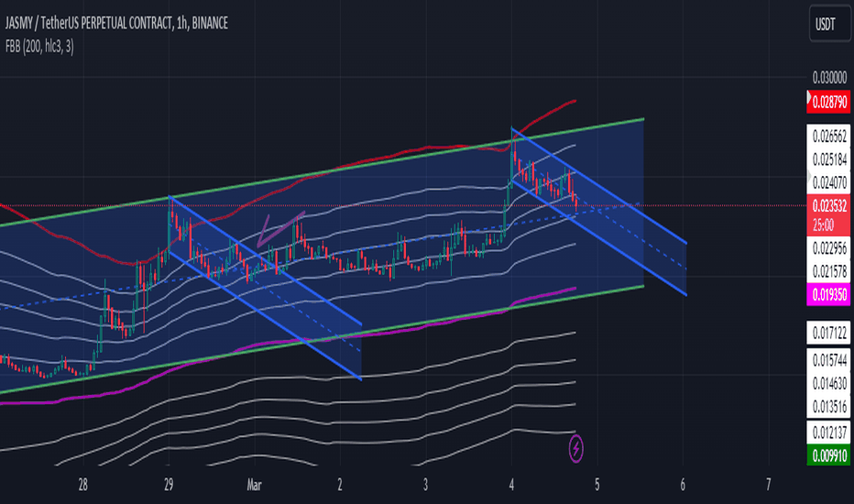Click the 6 date label on the time axis
Viewport: 854px width, 504px height.
click(683, 485)
